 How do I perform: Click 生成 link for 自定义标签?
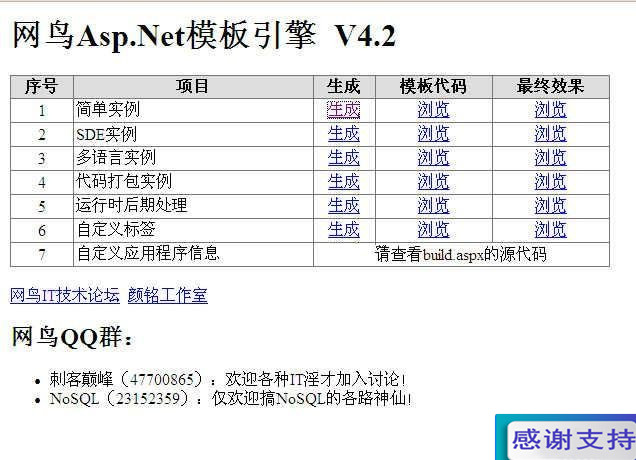344,230
